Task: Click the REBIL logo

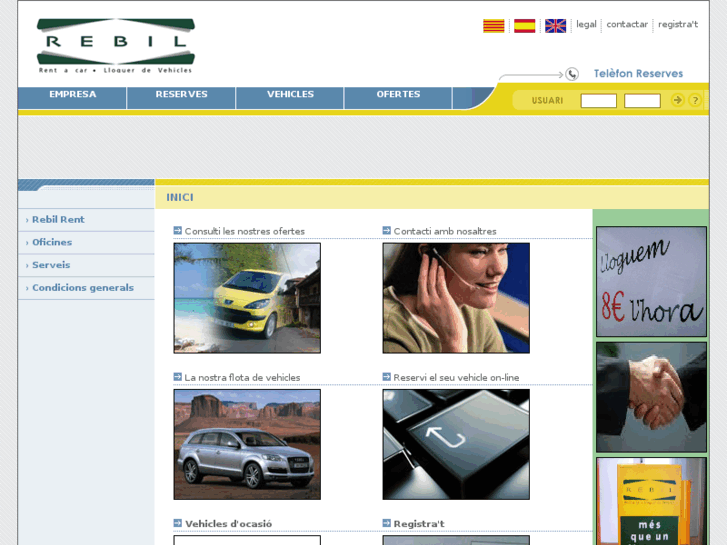Action: [x=116, y=46]
